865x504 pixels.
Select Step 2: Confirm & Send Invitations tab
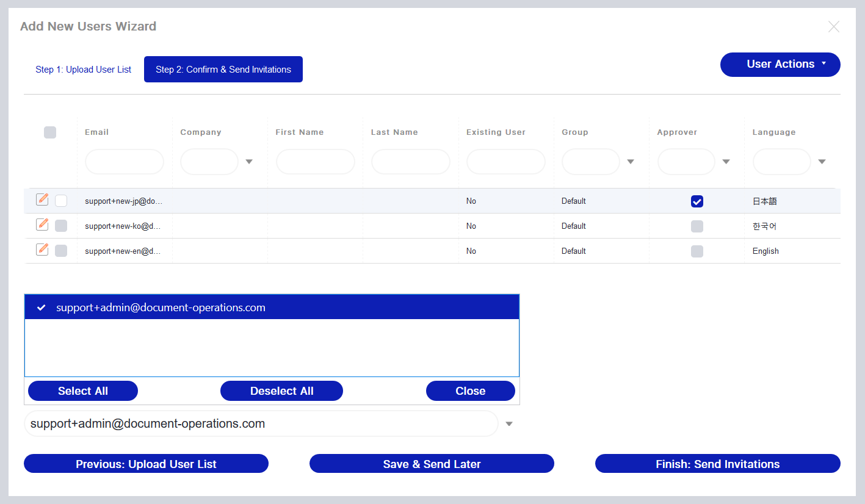(x=223, y=70)
